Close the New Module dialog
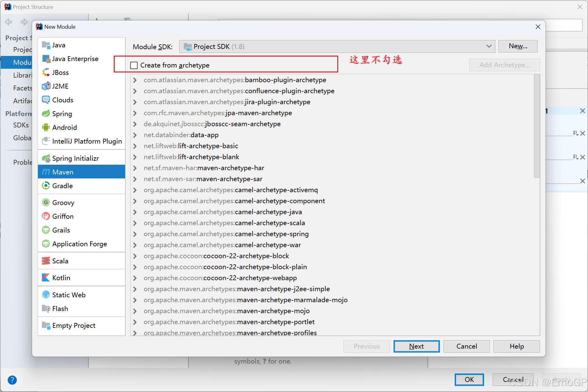588x392 pixels. pyautogui.click(x=538, y=27)
